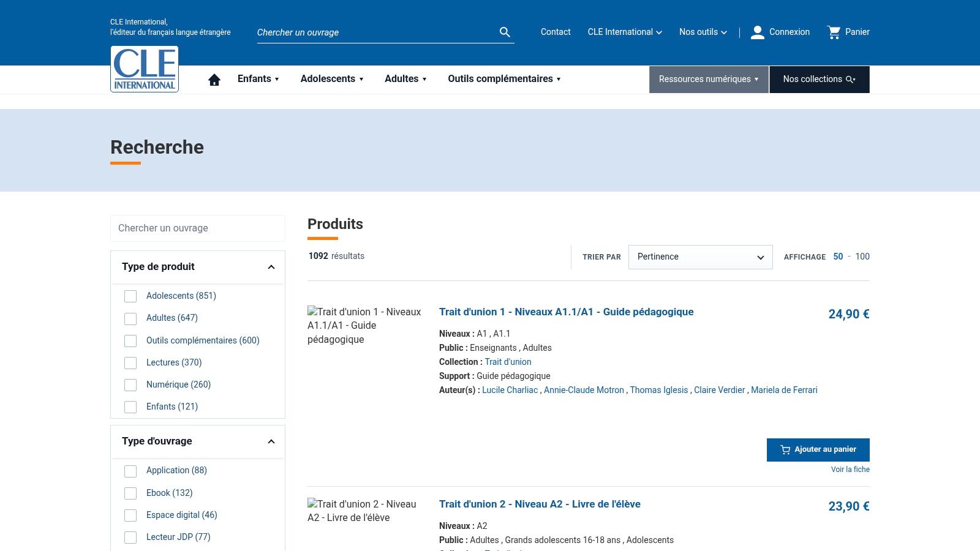Check the Adultes (647) filter
980x551 pixels.
pyautogui.click(x=130, y=318)
